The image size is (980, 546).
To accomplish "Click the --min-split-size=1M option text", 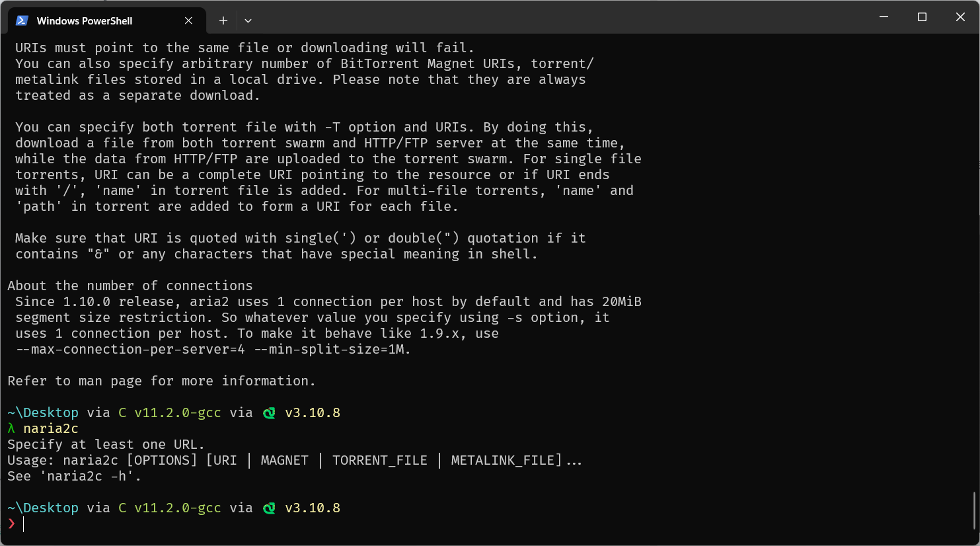I will click(332, 349).
